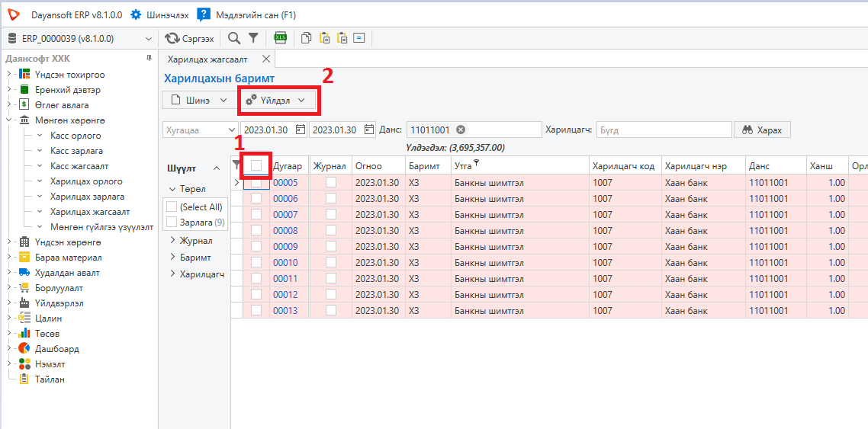Expand the Баримт filter group

coord(172,257)
